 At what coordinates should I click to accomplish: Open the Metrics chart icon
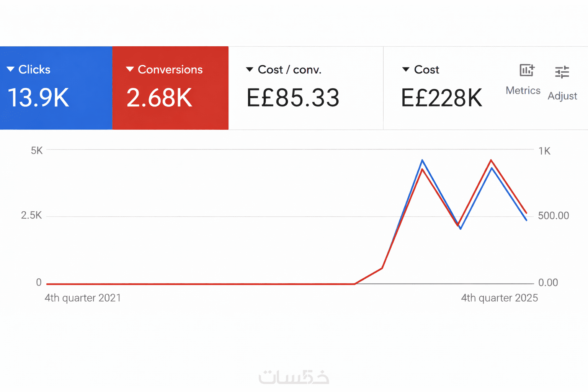[527, 70]
